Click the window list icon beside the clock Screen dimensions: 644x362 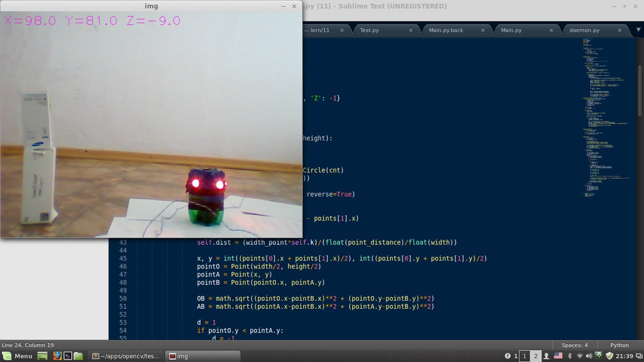[x=639, y=356]
